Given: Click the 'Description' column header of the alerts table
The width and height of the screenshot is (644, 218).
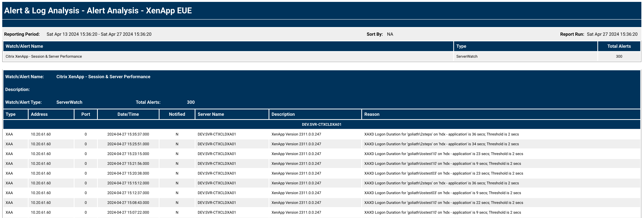Looking at the screenshot, I should pos(315,114).
